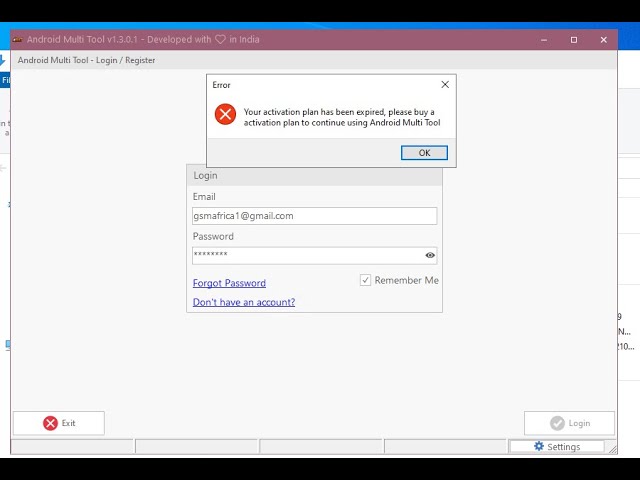Click the window's bottom-right resize grip
Screen dimensions: 640x480
click(612, 449)
